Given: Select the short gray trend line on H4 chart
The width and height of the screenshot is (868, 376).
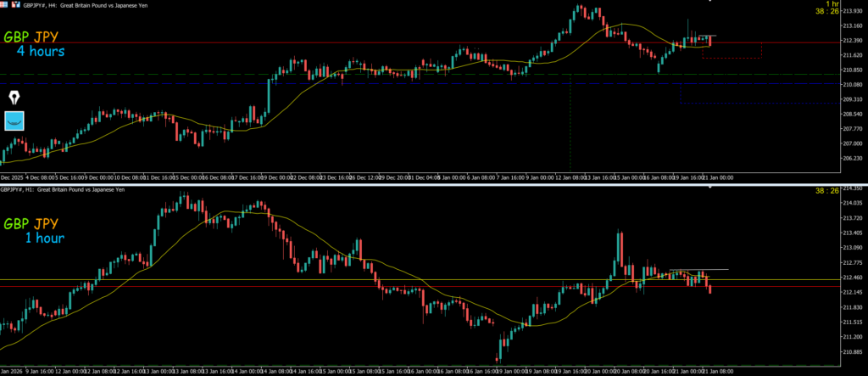Looking at the screenshot, I should point(707,36).
